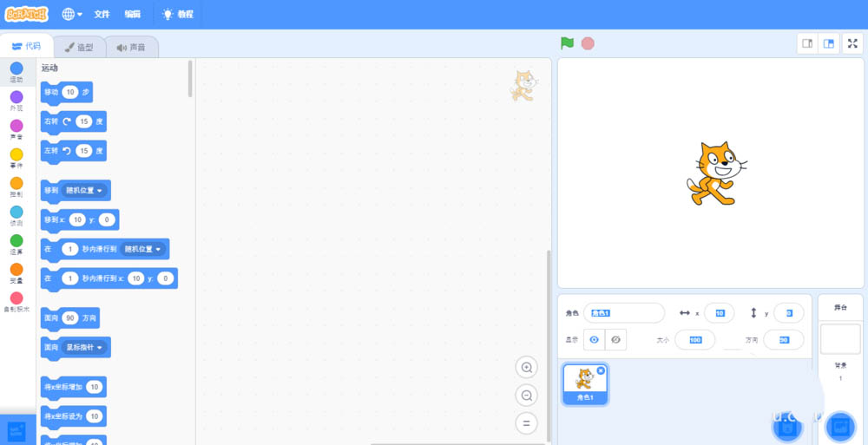This screenshot has width=868, height=445.
Task: Select the 侦测 block category
Action: [16, 216]
